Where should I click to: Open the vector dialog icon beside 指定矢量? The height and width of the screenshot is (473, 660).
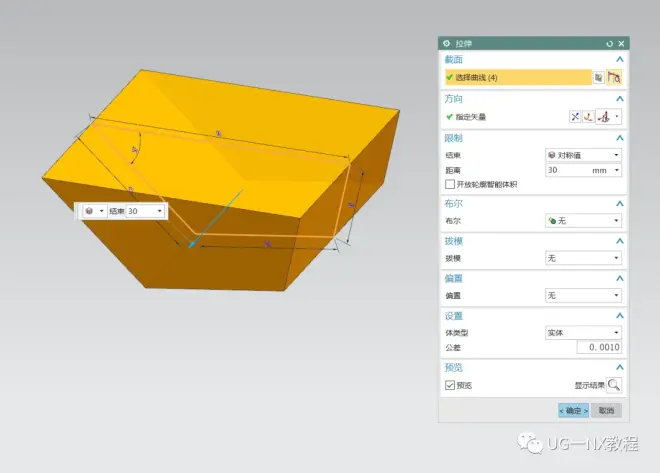tap(588, 117)
